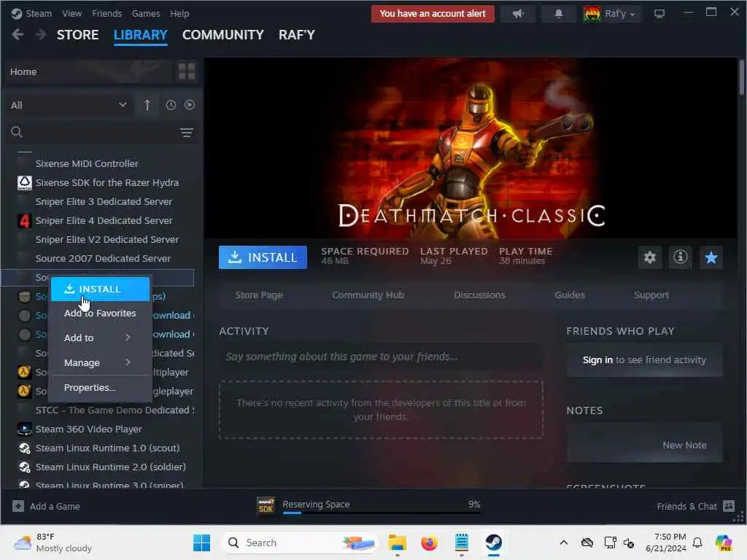The height and width of the screenshot is (560, 747).
Task: Open the All collections dropdown
Action: click(x=69, y=105)
